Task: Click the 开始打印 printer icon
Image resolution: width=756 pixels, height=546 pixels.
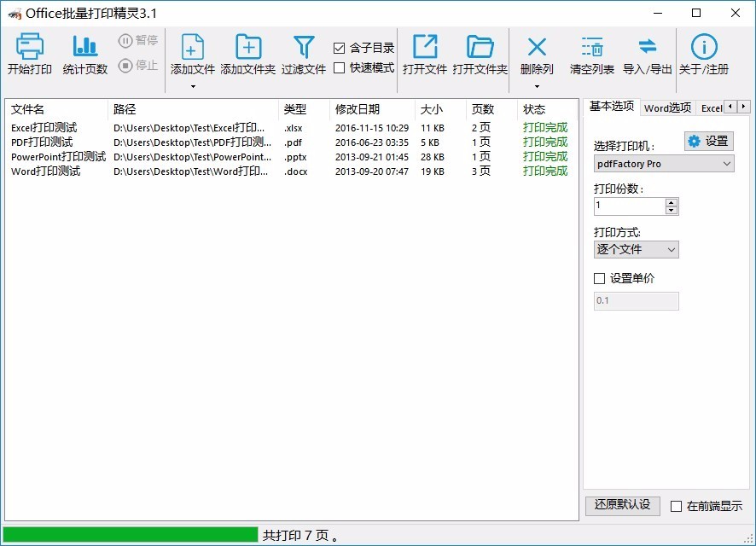Action: [29, 46]
